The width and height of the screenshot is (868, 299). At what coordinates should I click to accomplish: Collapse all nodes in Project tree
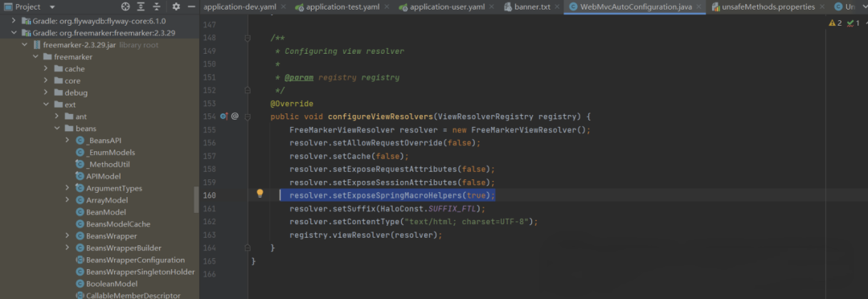(x=157, y=6)
